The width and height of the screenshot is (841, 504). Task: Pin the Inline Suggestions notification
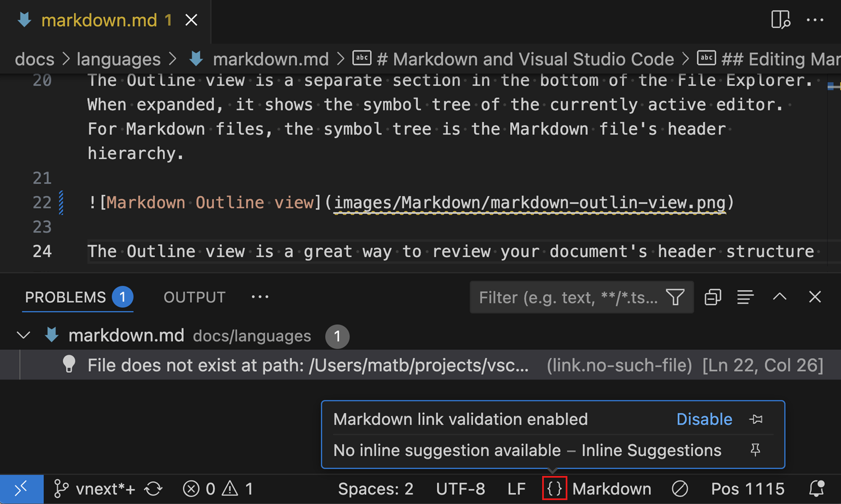[755, 450]
